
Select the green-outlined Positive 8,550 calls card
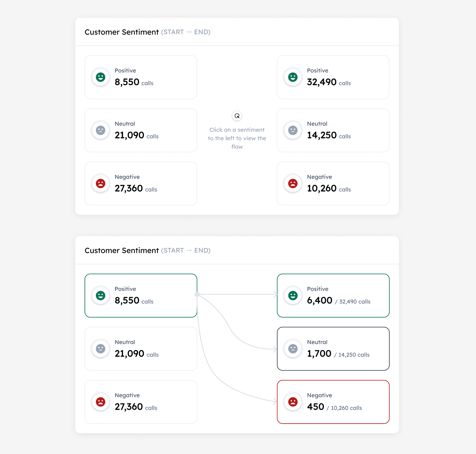(x=141, y=295)
